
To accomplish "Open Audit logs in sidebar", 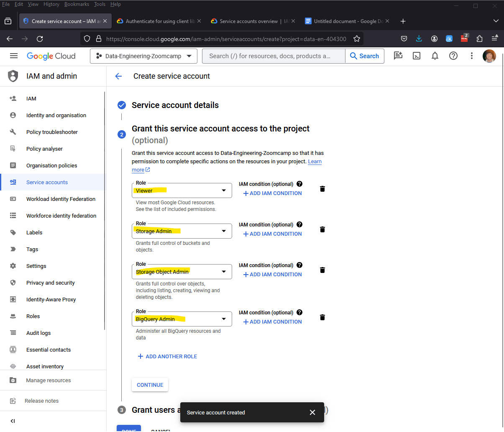I will pos(53,333).
